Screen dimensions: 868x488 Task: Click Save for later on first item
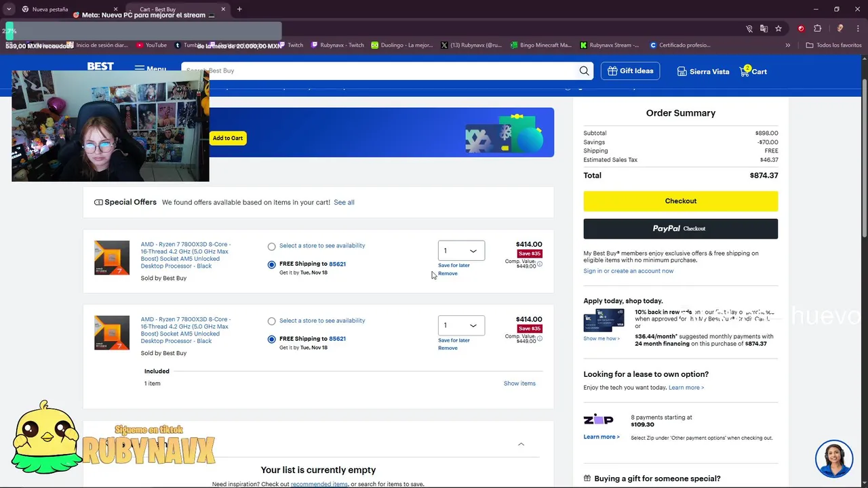(454, 265)
